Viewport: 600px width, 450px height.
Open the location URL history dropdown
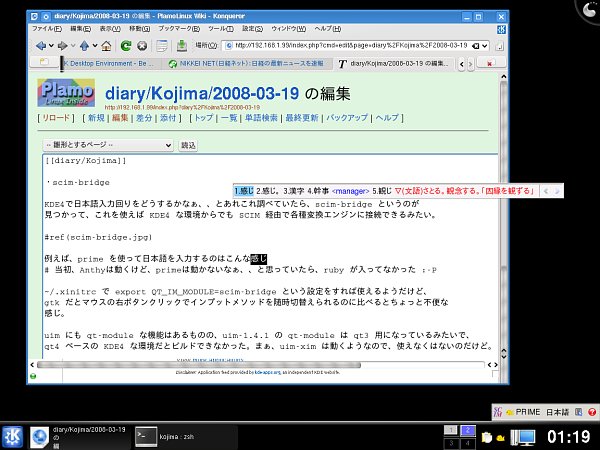(x=484, y=46)
